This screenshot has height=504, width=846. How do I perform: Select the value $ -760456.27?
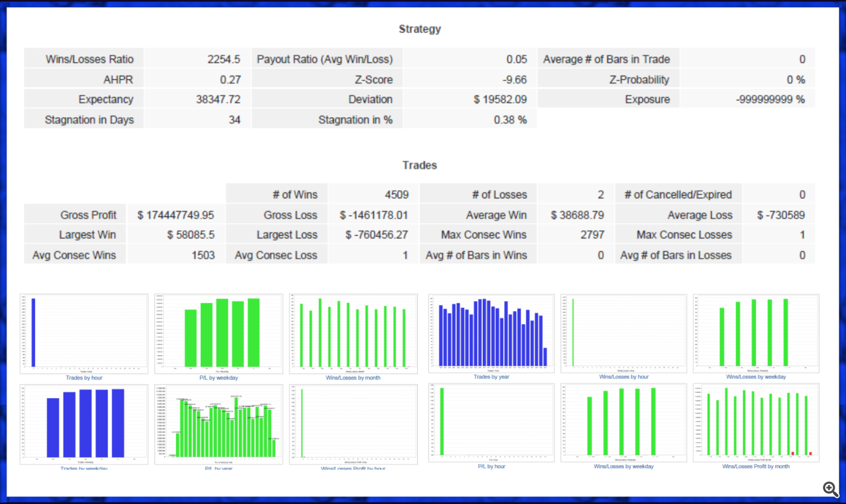(x=377, y=235)
